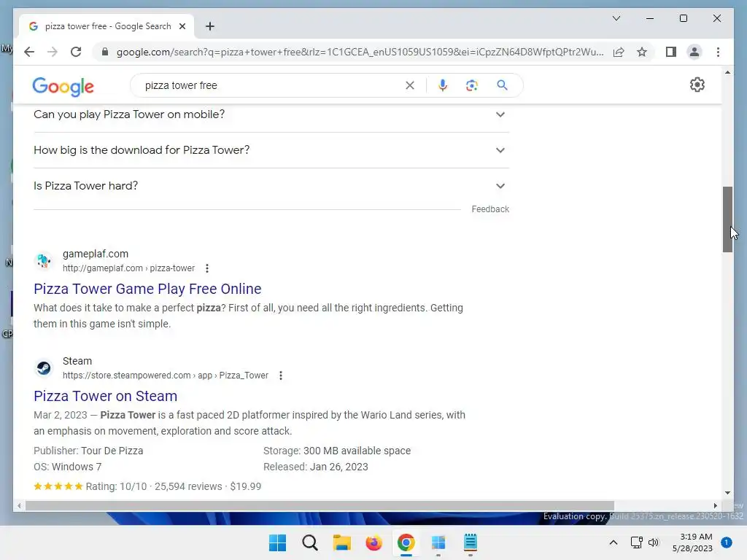Show hidden system tray icons
Screen dimensions: 747x560
(x=614, y=542)
